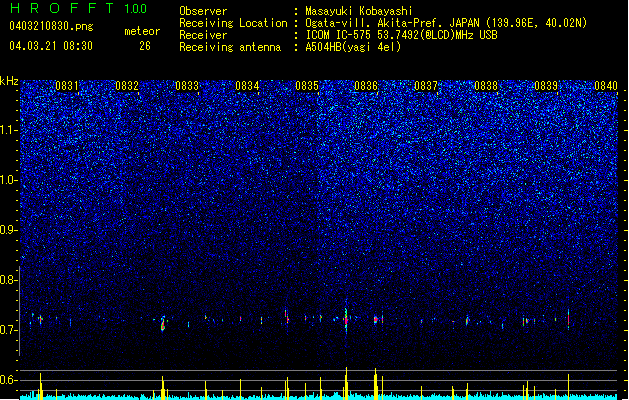The width and height of the screenshot is (629, 400).
Task: Click the 0.6 kHz axis tick label
Action: point(8,380)
